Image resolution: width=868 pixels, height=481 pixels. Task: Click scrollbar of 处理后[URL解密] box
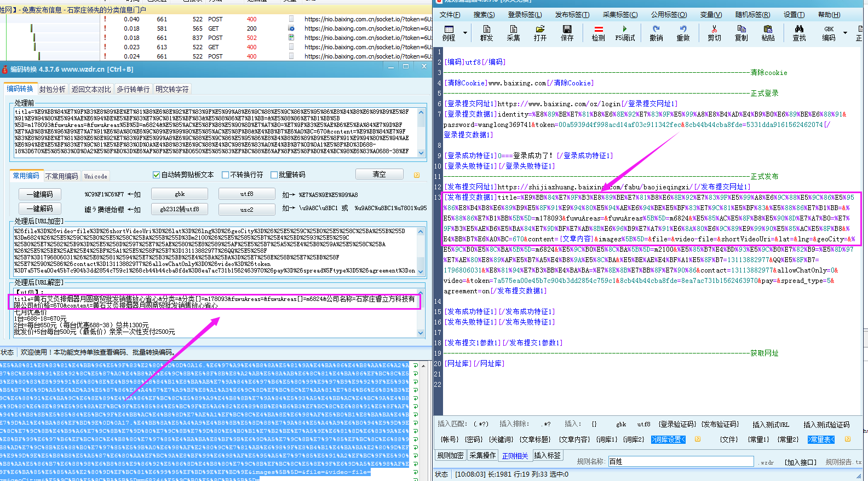pyautogui.click(x=421, y=313)
